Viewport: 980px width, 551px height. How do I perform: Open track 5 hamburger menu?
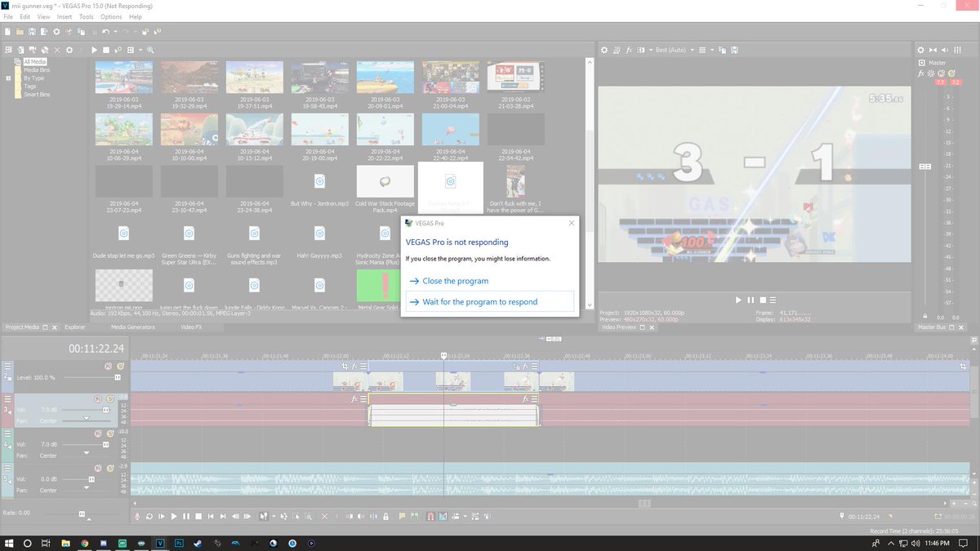coord(7,468)
